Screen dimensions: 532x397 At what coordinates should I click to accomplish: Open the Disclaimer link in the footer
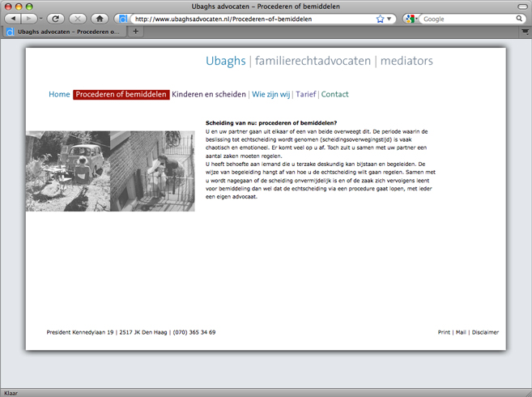pos(485,332)
